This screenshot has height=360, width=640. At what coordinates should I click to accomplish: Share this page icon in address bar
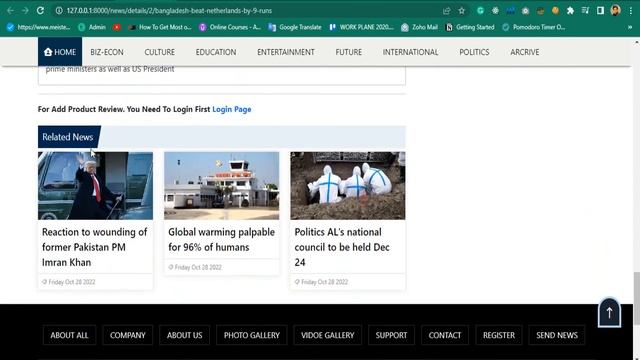tap(447, 11)
